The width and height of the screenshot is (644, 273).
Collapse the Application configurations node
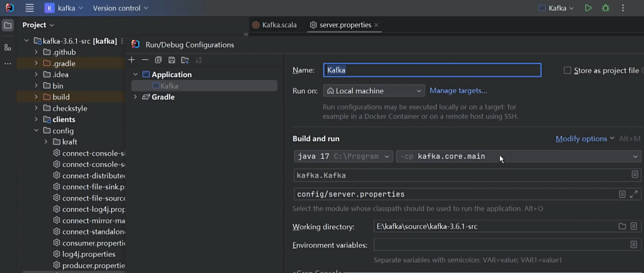point(135,74)
